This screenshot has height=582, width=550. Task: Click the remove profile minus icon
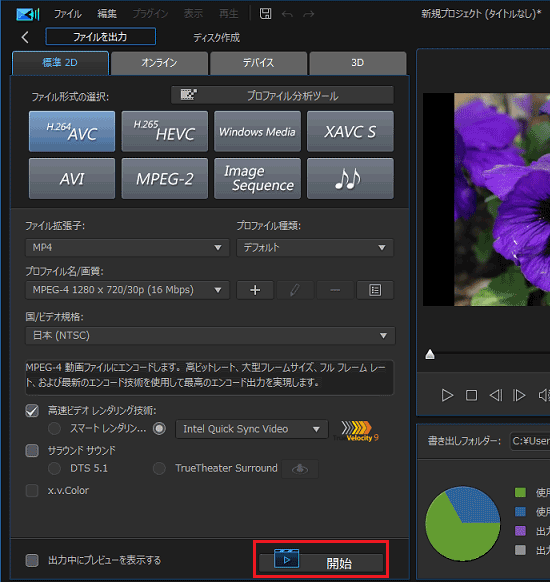(335, 290)
